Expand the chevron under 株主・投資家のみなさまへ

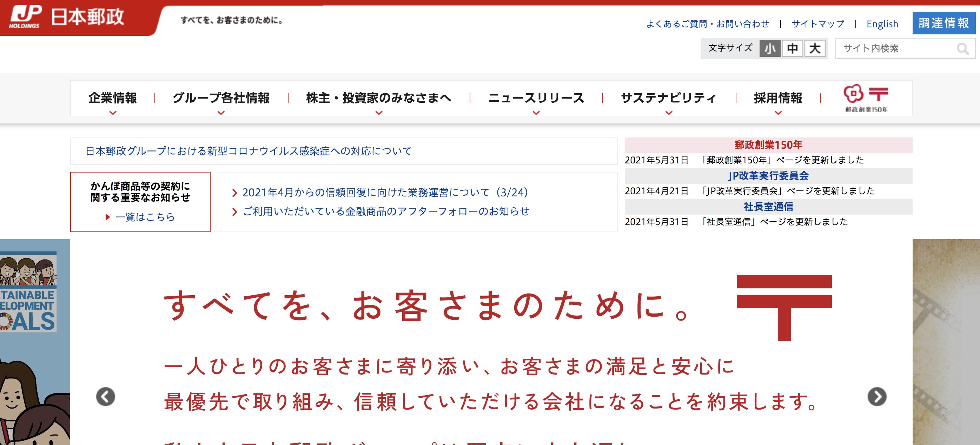point(379,113)
